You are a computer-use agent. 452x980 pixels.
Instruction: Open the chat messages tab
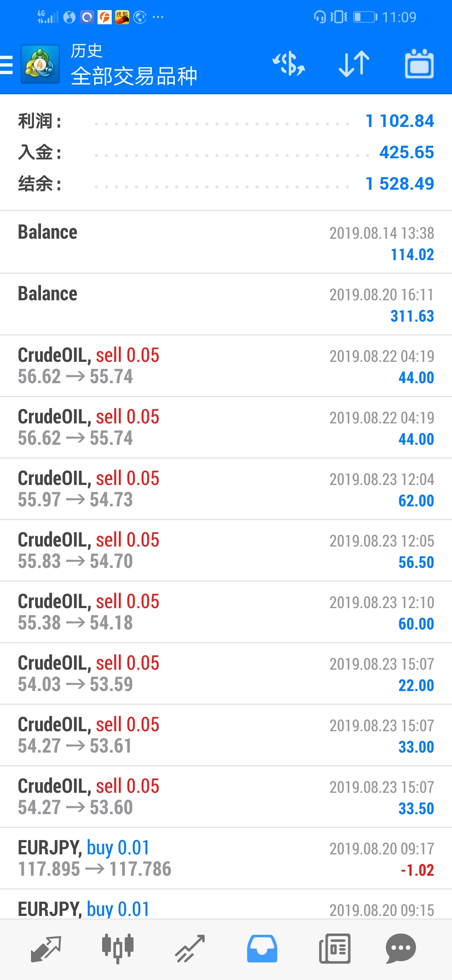[x=401, y=949]
